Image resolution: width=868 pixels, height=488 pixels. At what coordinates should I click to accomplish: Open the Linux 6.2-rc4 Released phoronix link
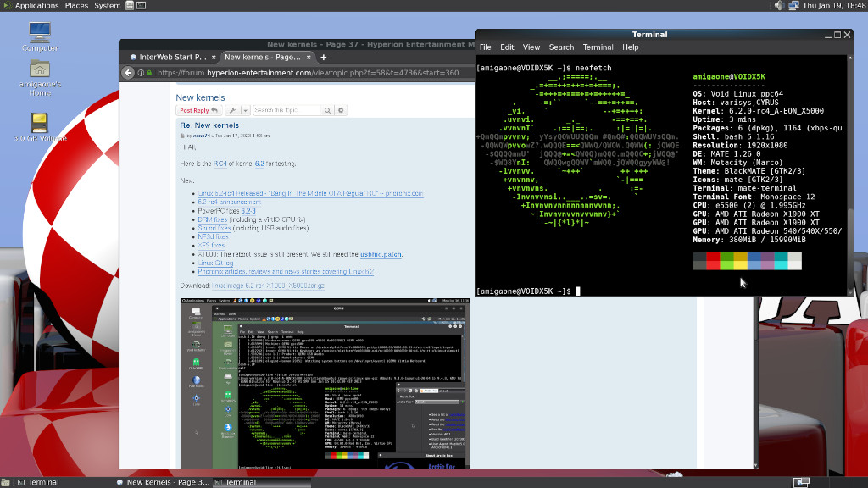(x=310, y=194)
